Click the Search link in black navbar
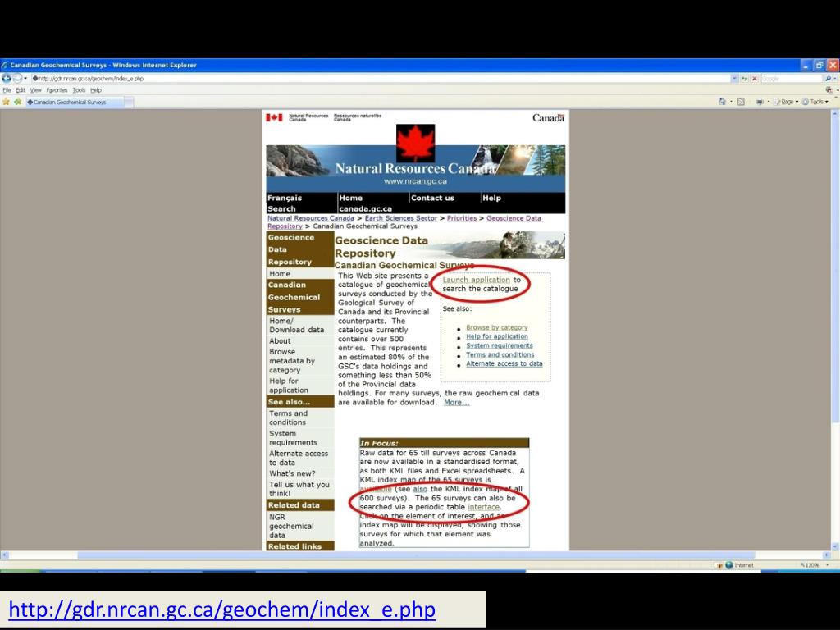The image size is (840, 630). 281,208
